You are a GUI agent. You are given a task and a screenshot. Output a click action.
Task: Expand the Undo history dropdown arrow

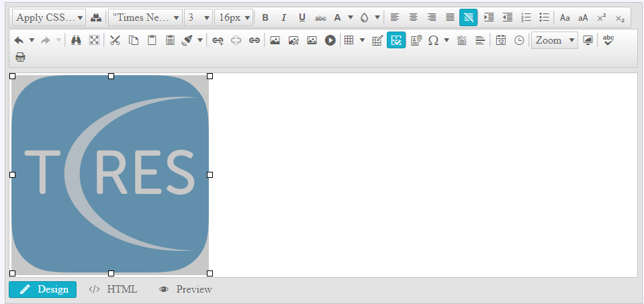pyautogui.click(x=32, y=40)
